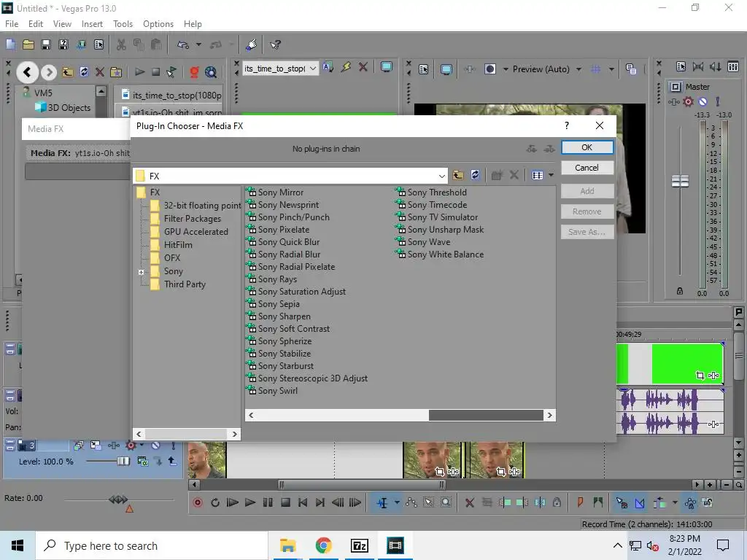Toggle split screen view in preview
This screenshot has width=747, height=560.
click(x=489, y=69)
